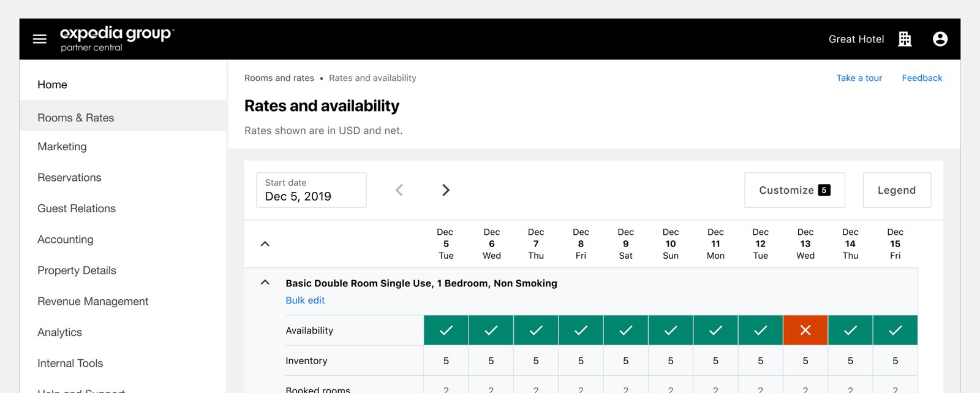The image size is (980, 393).
Task: Collapse the Basic Double Room section
Action: (265, 283)
